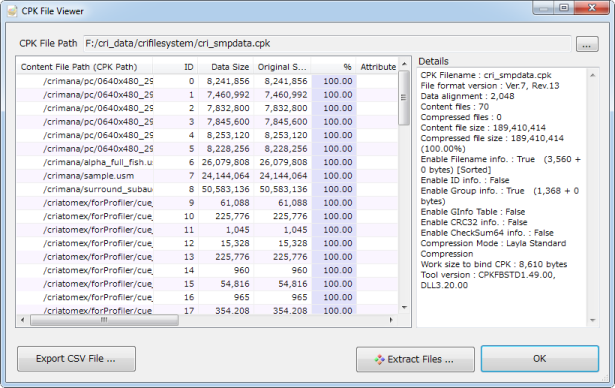Click Enable GInfo Table : False text

pos(473,212)
